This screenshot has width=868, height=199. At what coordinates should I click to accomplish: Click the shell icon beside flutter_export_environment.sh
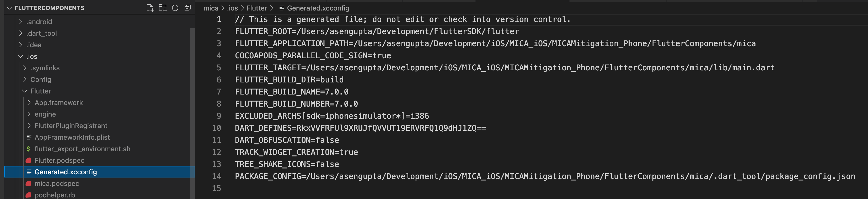click(x=28, y=149)
